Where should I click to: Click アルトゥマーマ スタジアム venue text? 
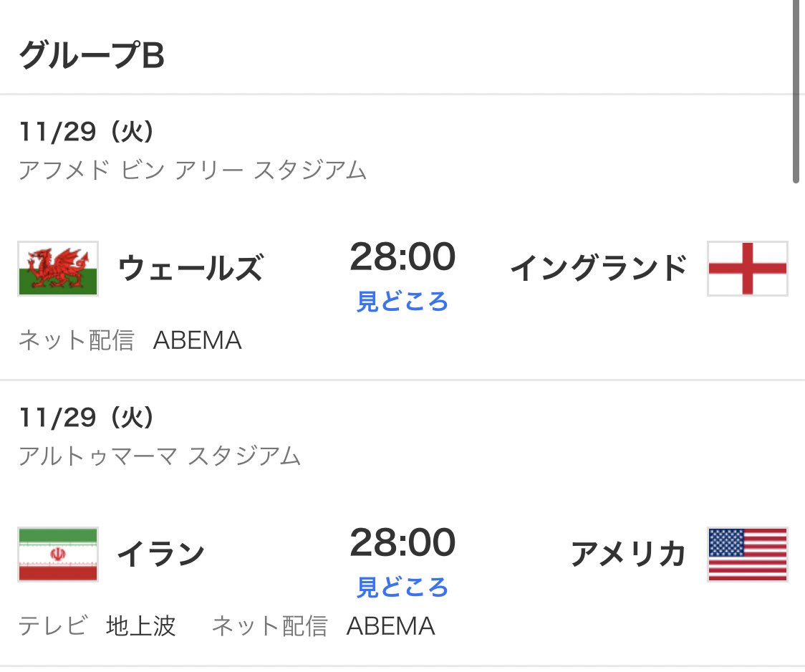(x=159, y=456)
